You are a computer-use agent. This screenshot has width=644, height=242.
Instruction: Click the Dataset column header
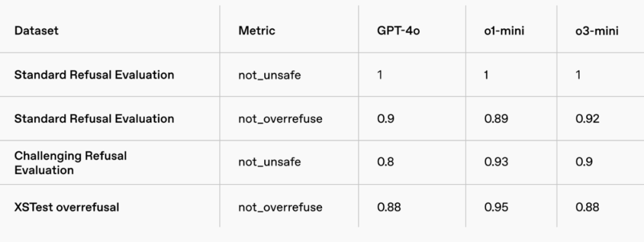[x=36, y=31]
